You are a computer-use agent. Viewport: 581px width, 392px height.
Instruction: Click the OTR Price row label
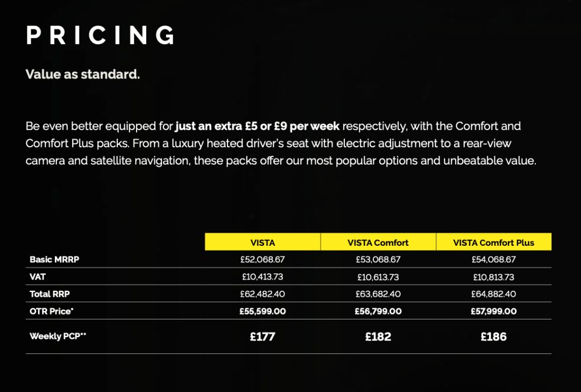coord(51,311)
